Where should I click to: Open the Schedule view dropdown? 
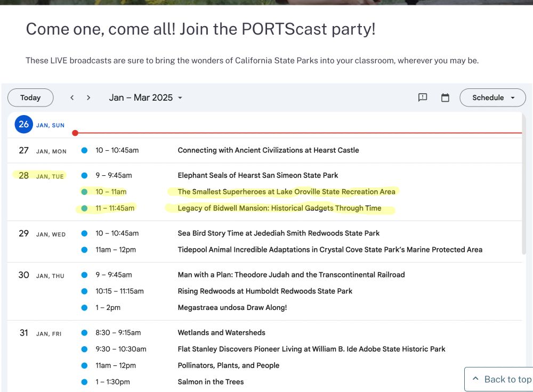click(492, 98)
